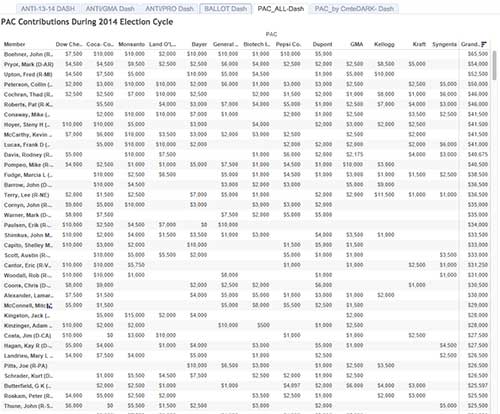Select member McConnell, Mitch
Viewport: 500px width, 414px height.
(28, 306)
